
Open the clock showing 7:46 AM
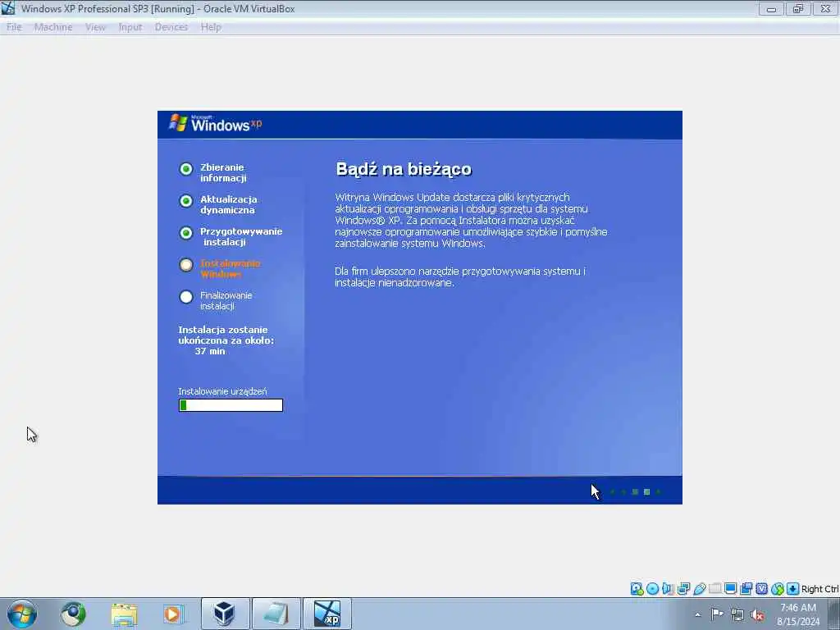pos(798,614)
